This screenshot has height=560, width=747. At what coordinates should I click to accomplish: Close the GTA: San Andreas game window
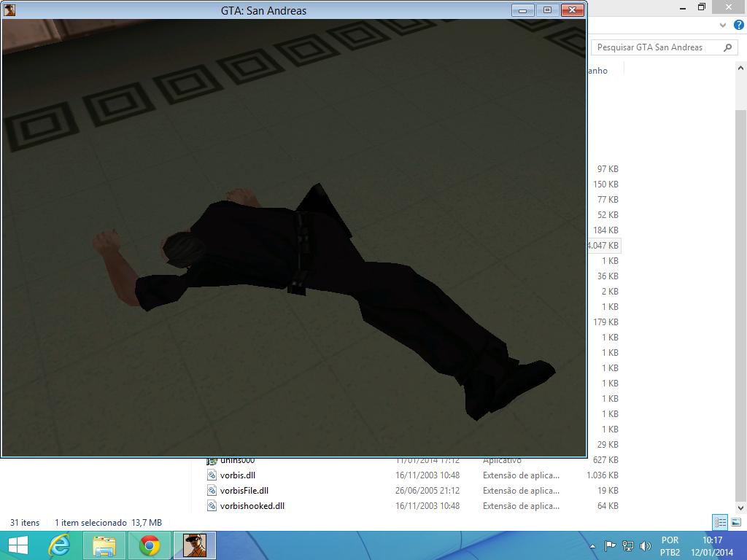pyautogui.click(x=572, y=10)
